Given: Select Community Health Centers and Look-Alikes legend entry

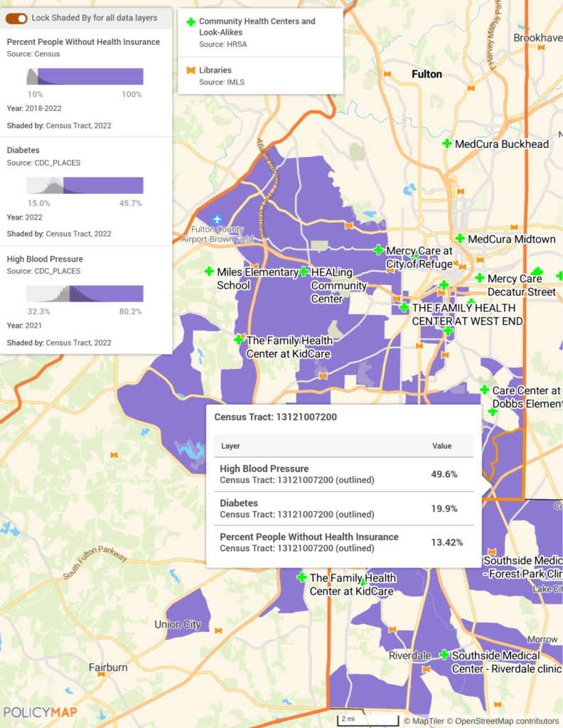Looking at the screenshot, I should 257,27.
